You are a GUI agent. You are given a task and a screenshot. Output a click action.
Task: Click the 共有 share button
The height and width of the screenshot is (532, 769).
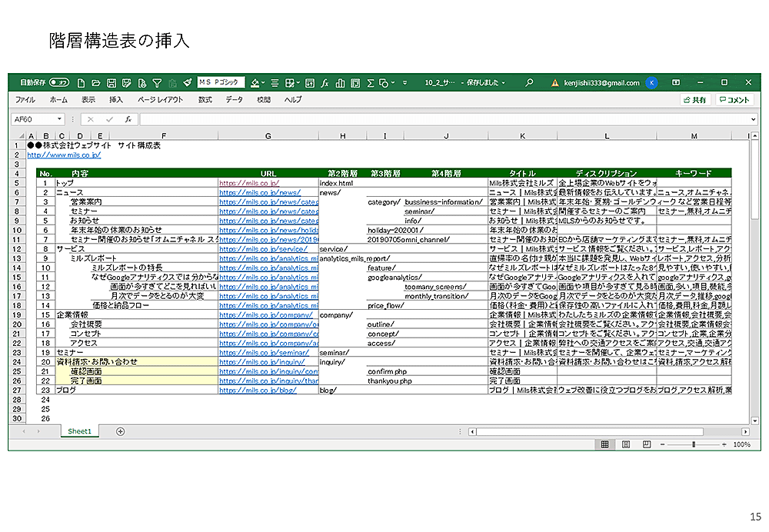point(694,100)
